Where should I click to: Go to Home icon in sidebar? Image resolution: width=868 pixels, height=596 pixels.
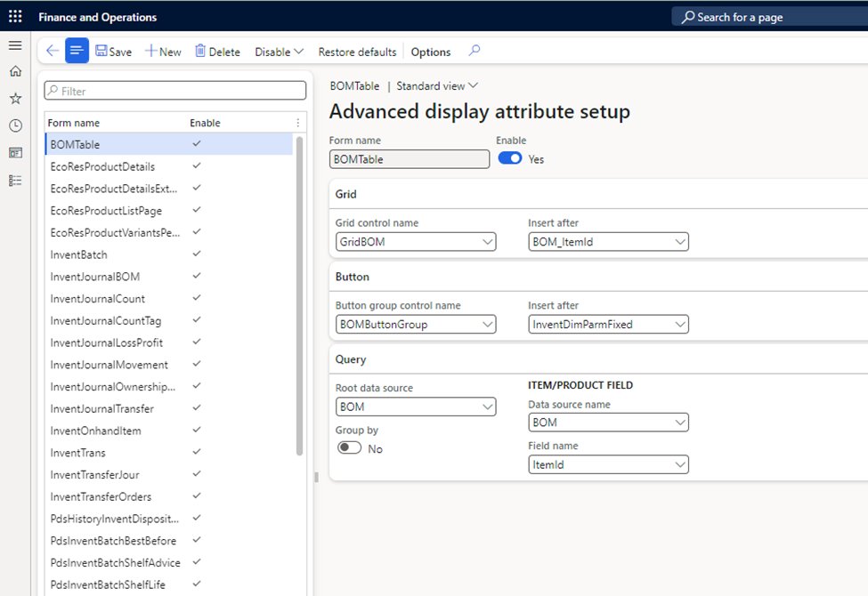(x=15, y=71)
